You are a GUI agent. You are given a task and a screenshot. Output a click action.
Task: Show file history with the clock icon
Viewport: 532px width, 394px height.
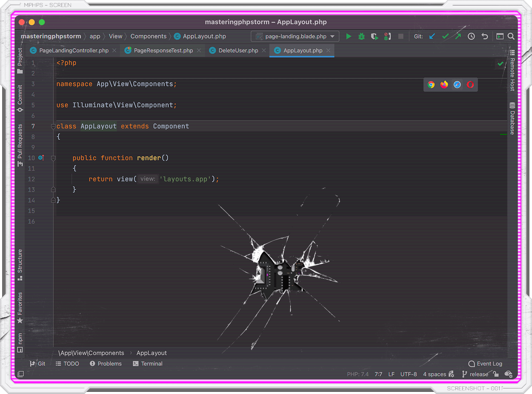471,36
